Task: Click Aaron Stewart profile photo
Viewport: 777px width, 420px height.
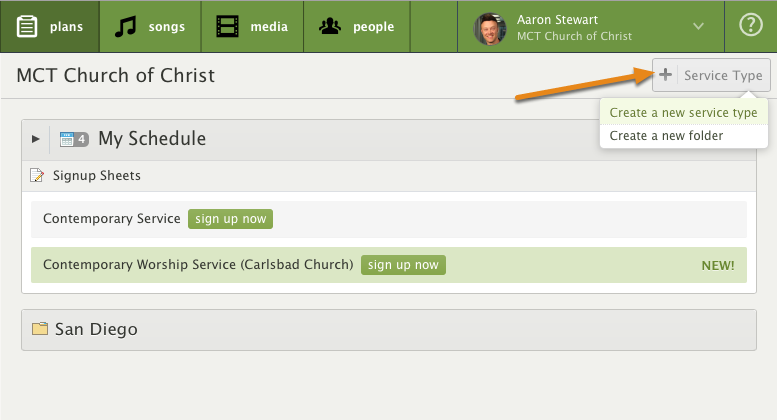Action: tap(490, 29)
